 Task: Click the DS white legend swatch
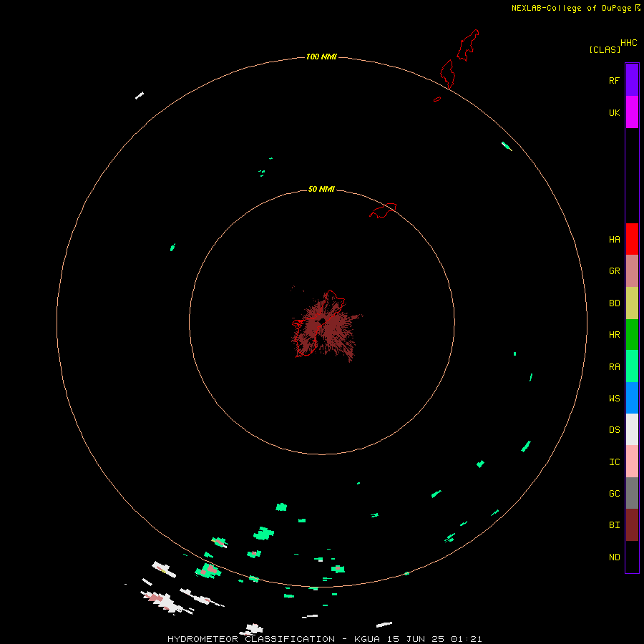[632, 429]
